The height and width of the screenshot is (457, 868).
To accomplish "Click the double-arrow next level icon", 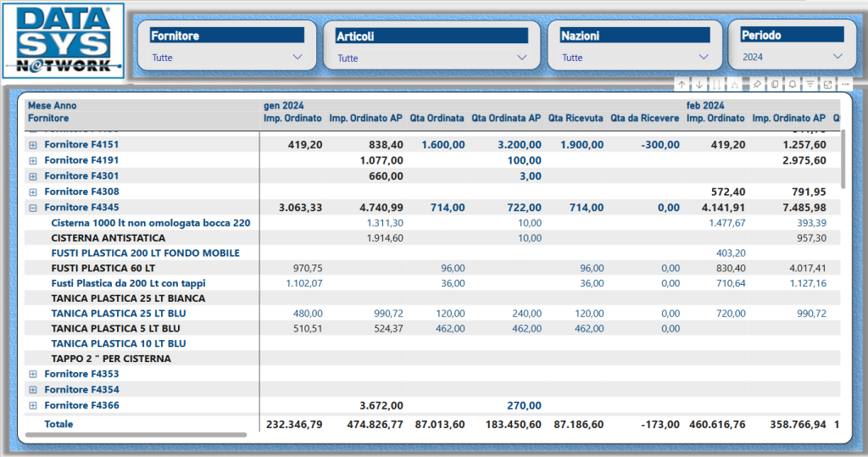I will 717,84.
